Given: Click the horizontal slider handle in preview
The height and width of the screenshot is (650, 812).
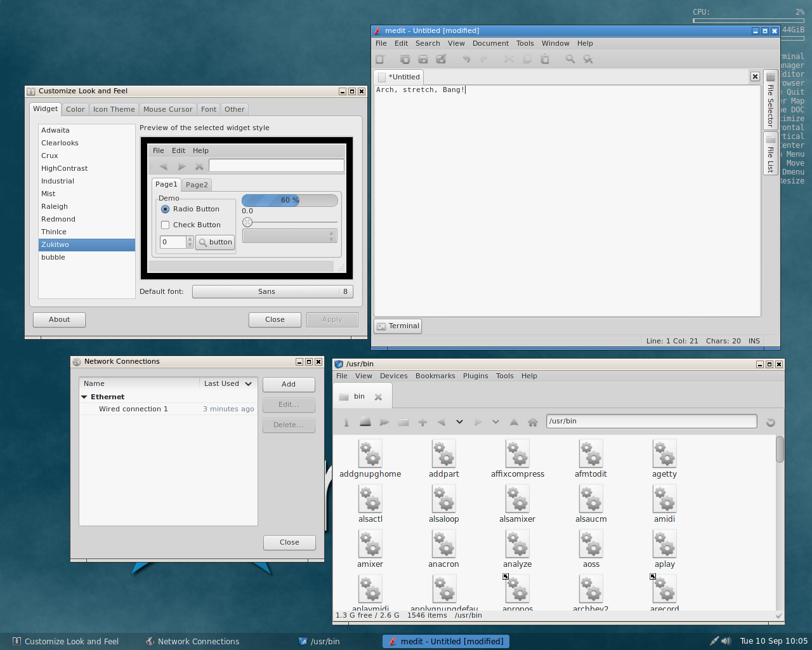Looking at the screenshot, I should 247,222.
